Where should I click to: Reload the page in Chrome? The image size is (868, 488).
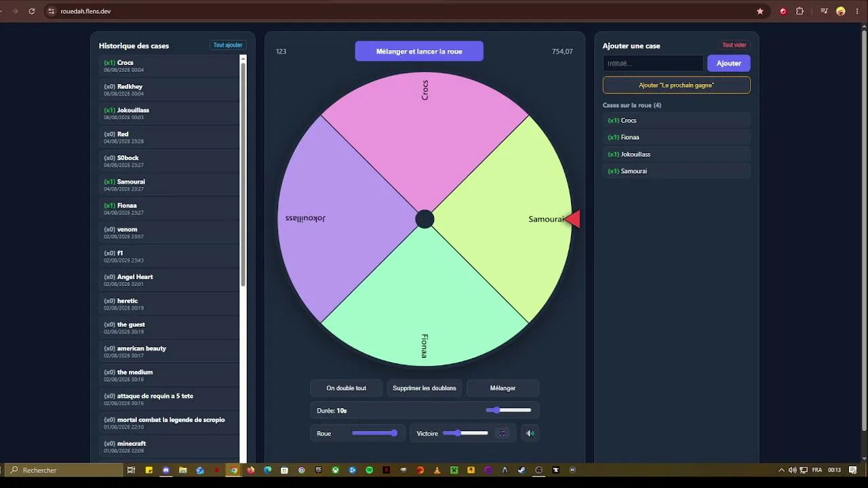click(x=32, y=11)
